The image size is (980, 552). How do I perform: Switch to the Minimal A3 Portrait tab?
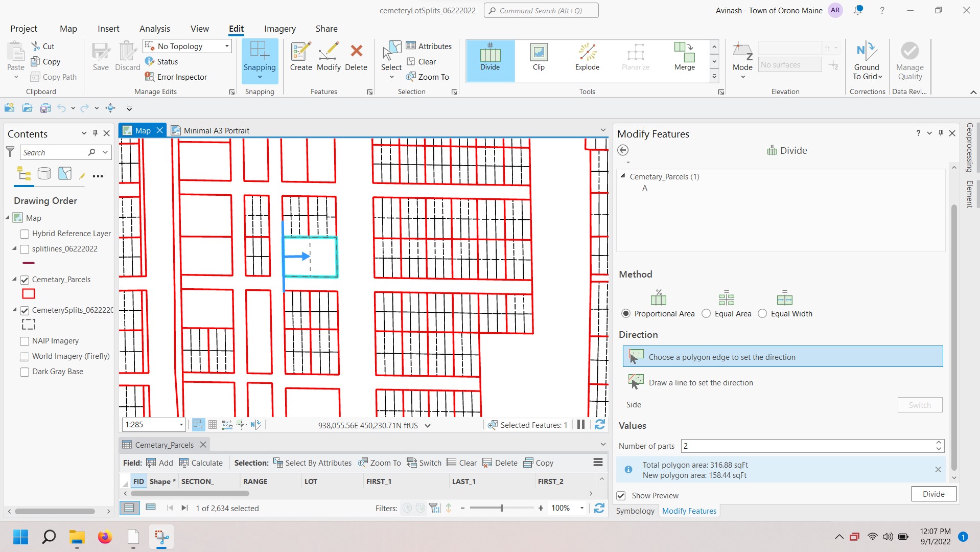(216, 131)
